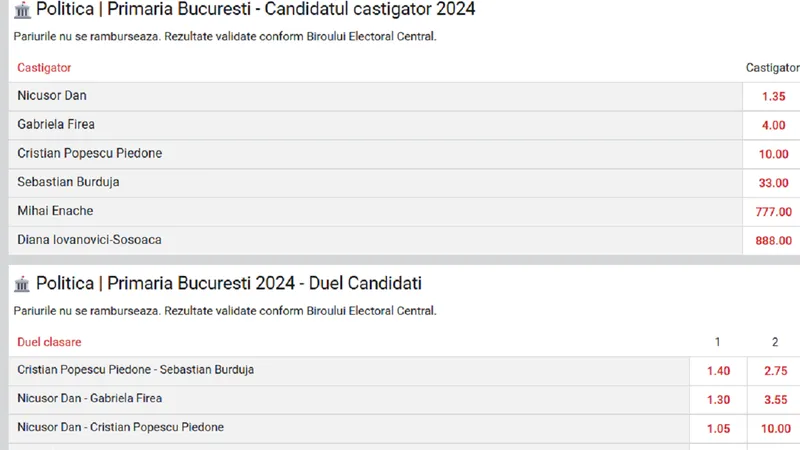
Task: Select the 4.00 odds for Gabriela Firea
Action: [773, 125]
